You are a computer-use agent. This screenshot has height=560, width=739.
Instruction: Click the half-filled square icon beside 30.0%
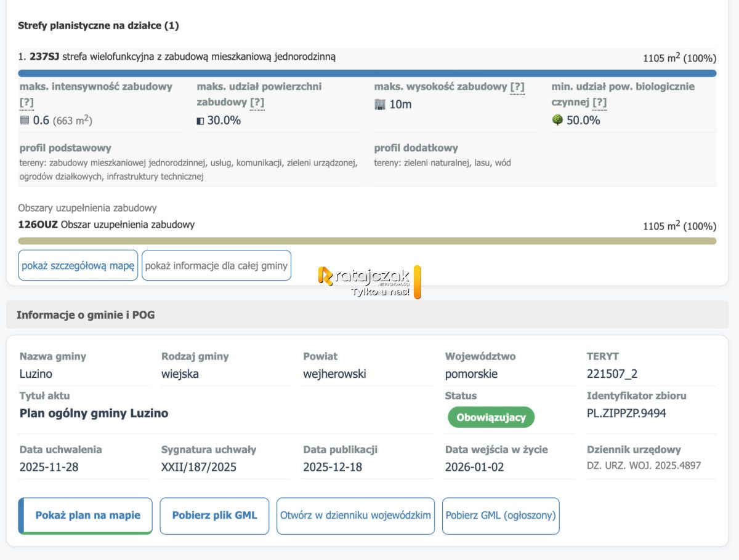coord(200,121)
